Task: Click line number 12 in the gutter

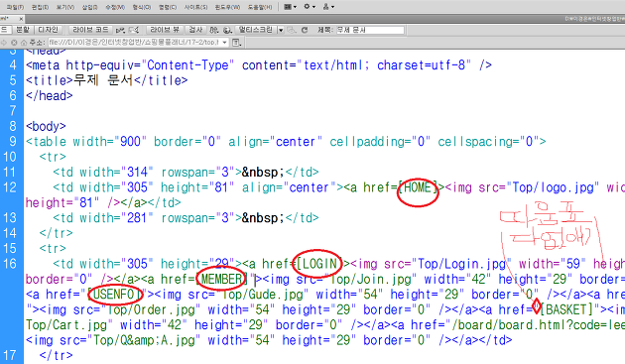Action: coord(10,187)
